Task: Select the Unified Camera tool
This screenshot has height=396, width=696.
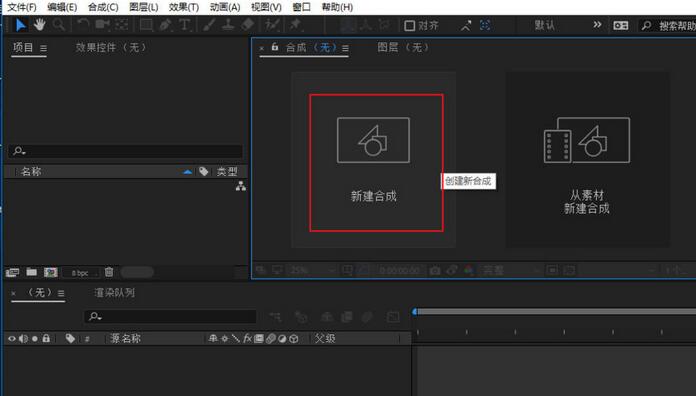Action: (x=103, y=25)
